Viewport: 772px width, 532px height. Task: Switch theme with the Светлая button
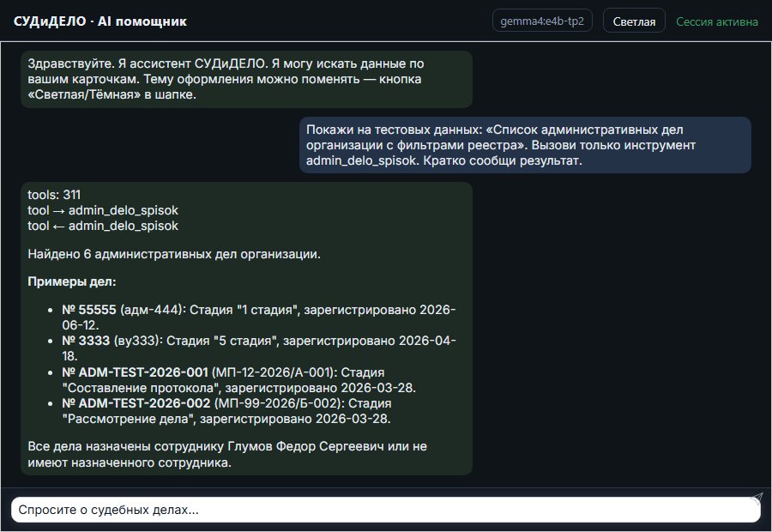(634, 21)
